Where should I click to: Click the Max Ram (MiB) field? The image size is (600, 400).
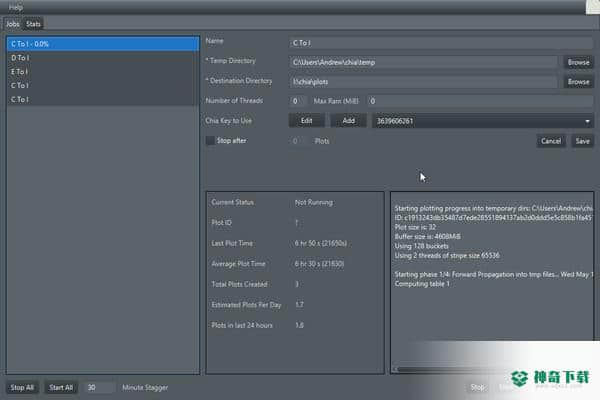(x=480, y=101)
